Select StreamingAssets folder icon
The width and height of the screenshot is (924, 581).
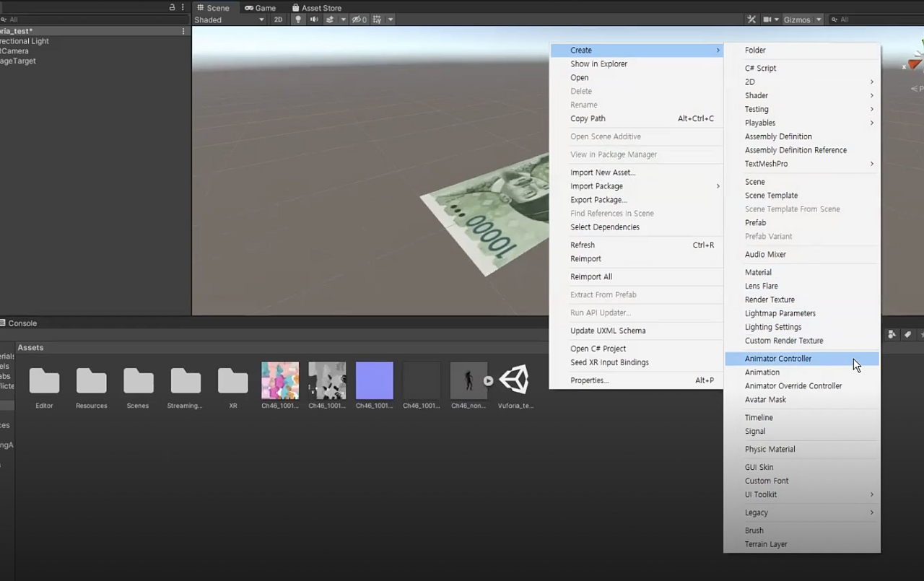tap(186, 380)
